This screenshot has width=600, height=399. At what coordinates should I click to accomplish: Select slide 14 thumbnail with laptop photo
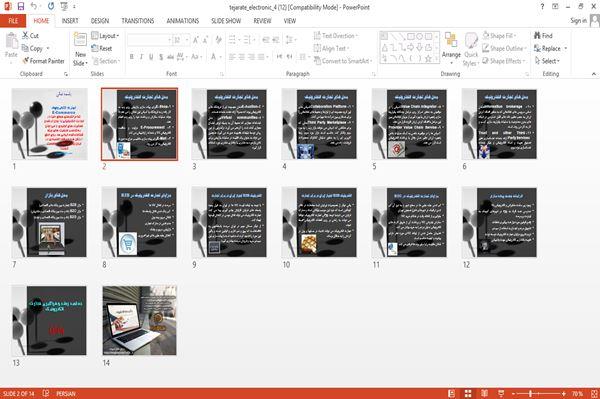tap(140, 320)
